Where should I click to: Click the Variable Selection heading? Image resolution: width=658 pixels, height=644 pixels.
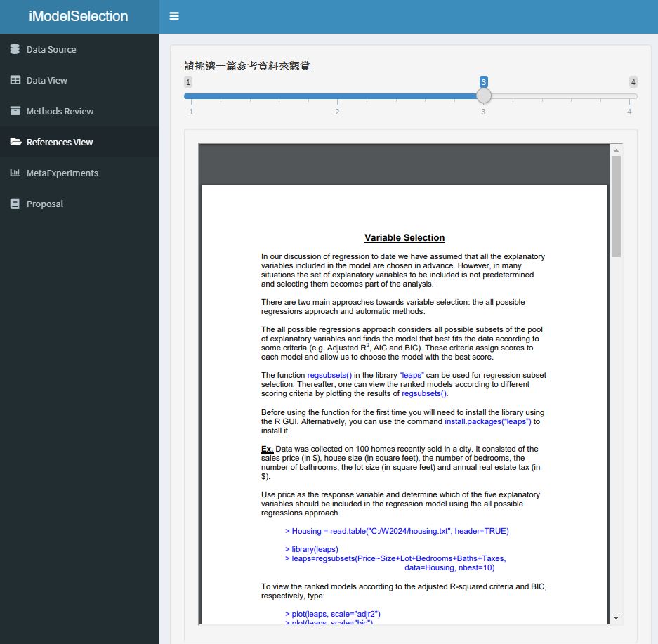(x=404, y=238)
